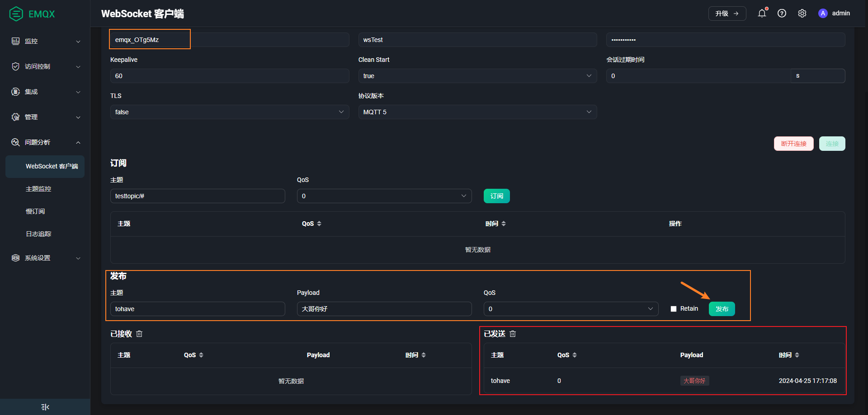
Task: Open the help question mark icon
Action: 782,14
